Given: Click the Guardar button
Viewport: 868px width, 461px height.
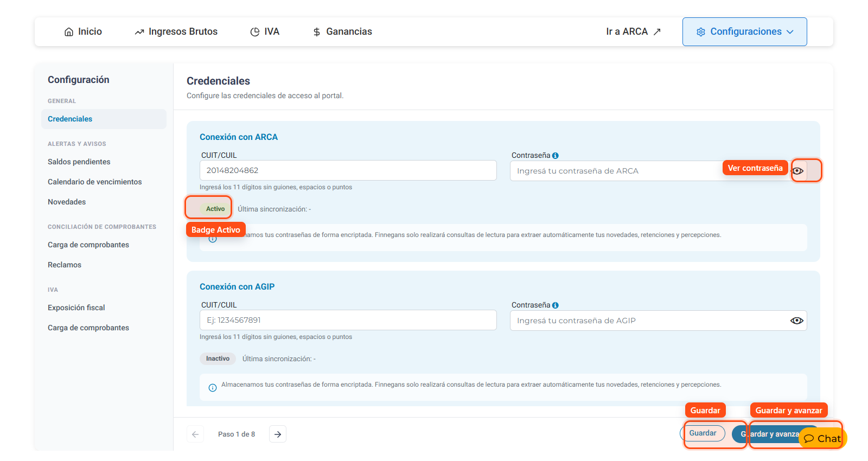Looking at the screenshot, I should [x=703, y=433].
